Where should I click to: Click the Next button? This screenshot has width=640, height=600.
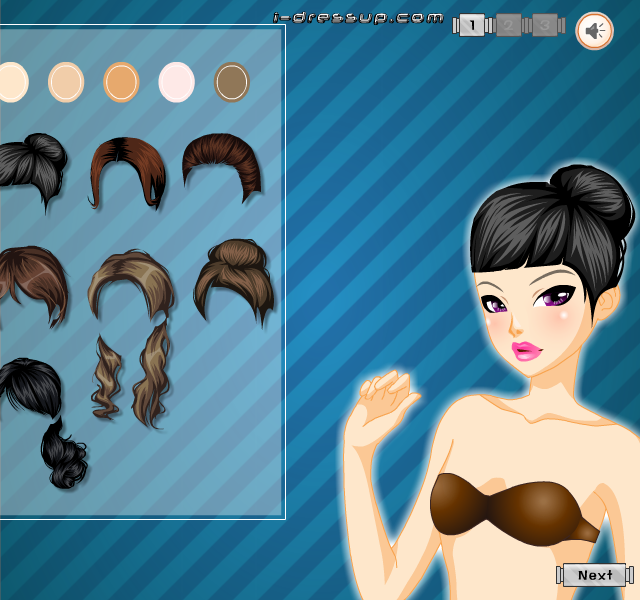(x=595, y=575)
